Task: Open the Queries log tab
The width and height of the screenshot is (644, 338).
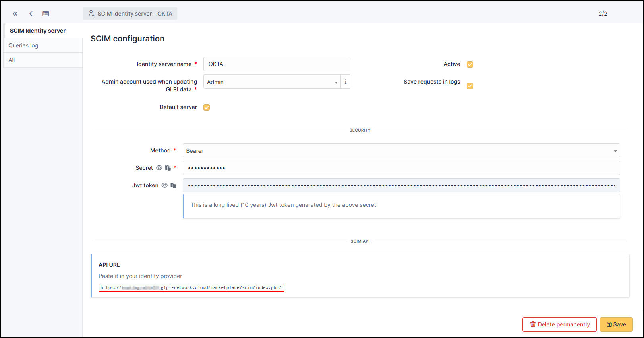Action: [x=23, y=45]
